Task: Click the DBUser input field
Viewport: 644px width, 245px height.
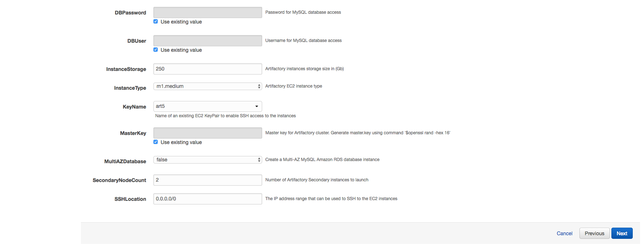Action: coord(207,41)
